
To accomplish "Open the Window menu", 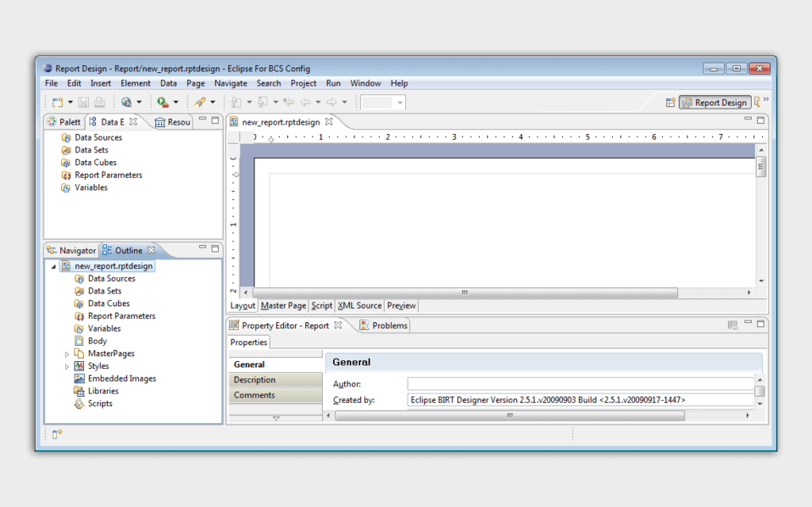I will pos(366,83).
